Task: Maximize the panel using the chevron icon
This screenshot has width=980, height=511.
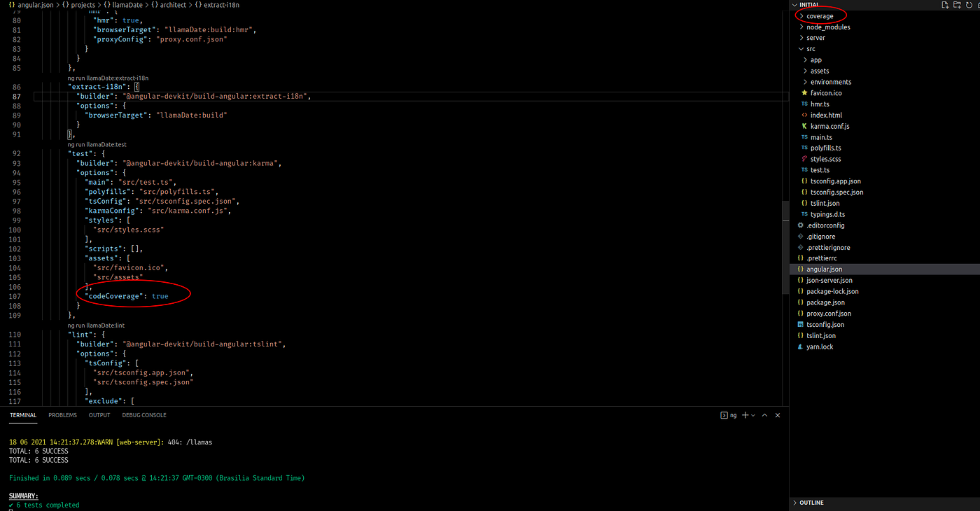Action: (x=764, y=415)
